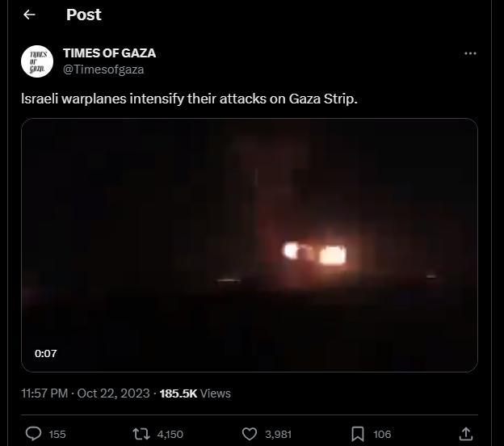Open the TIMES OF GAZA display name
This screenshot has width=504, height=446.
(109, 53)
